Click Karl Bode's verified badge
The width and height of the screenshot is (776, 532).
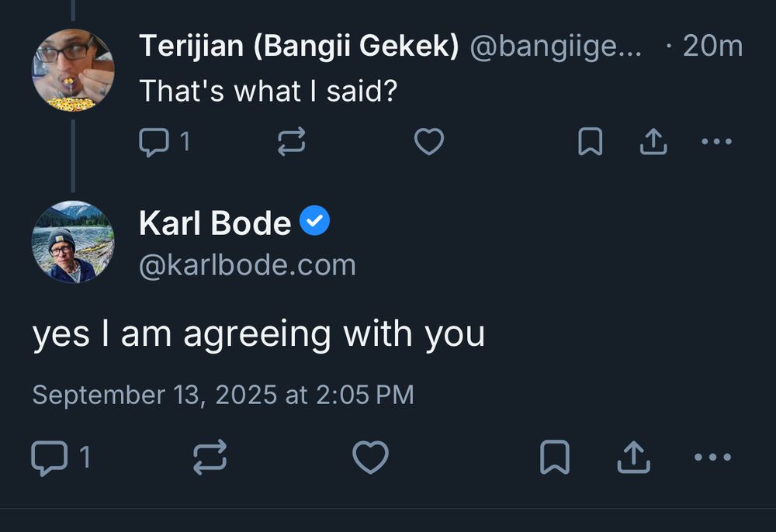315,219
